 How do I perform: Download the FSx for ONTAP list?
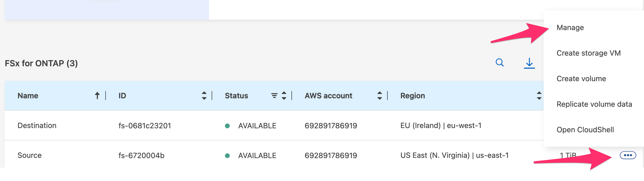click(x=529, y=63)
